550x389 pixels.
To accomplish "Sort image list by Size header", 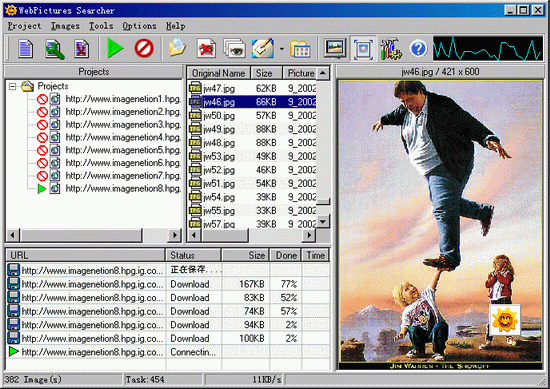I will coord(266,73).
